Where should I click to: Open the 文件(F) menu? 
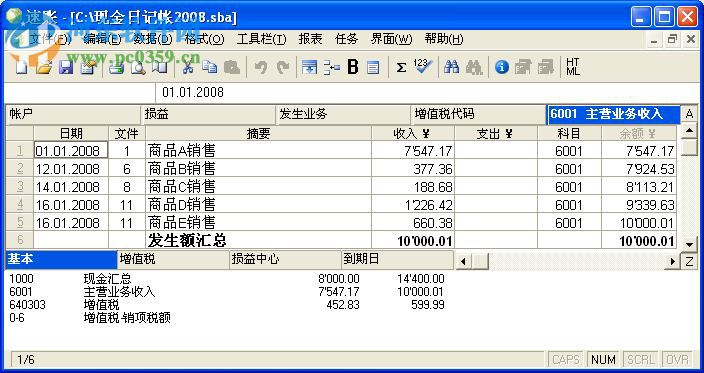tap(50, 39)
